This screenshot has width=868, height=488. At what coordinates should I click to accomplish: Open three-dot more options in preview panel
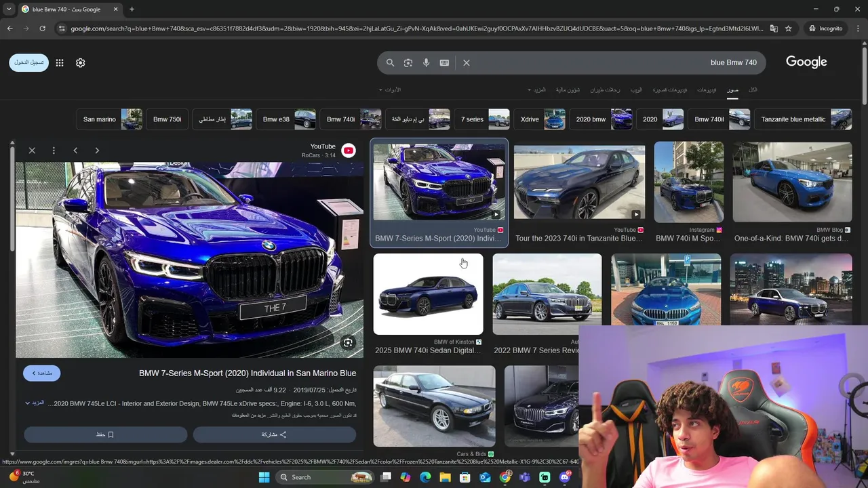coord(54,150)
